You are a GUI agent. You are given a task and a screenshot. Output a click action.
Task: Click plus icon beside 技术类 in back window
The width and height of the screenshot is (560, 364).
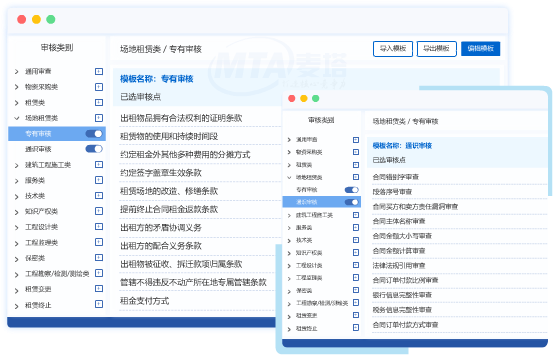[x=99, y=196]
